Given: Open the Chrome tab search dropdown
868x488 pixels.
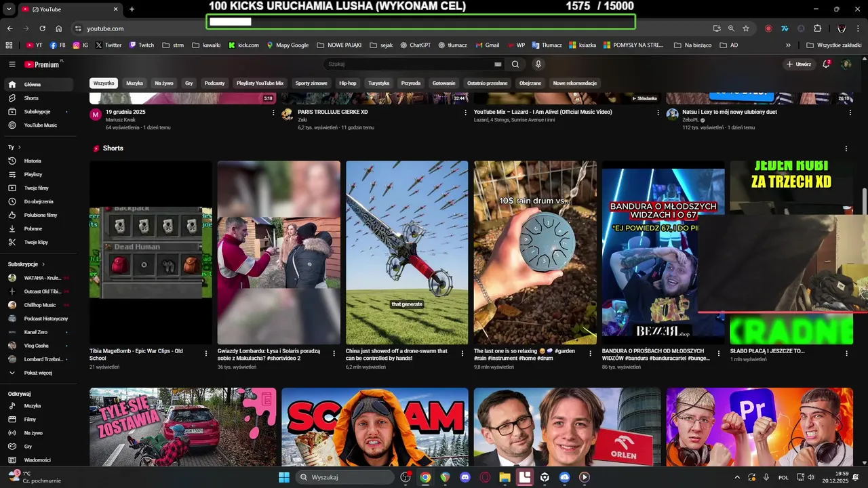Looking at the screenshot, I should point(9,9).
